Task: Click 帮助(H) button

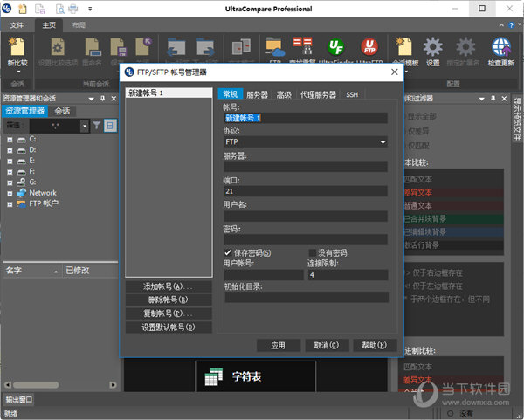Action: pos(375,345)
